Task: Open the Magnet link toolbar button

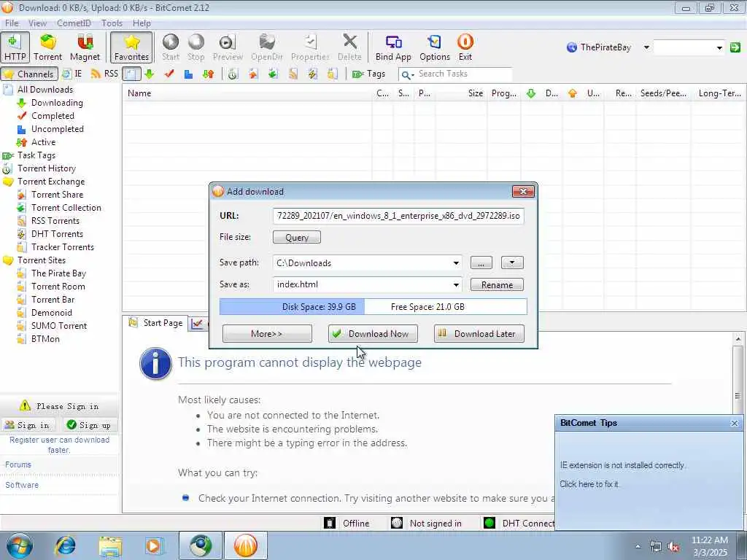Action: pyautogui.click(x=85, y=47)
